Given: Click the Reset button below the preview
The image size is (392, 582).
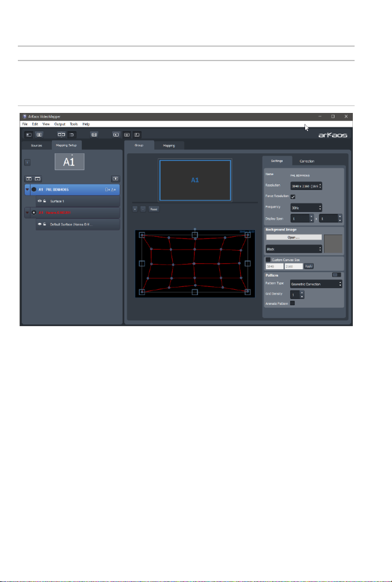Looking at the screenshot, I should (154, 209).
